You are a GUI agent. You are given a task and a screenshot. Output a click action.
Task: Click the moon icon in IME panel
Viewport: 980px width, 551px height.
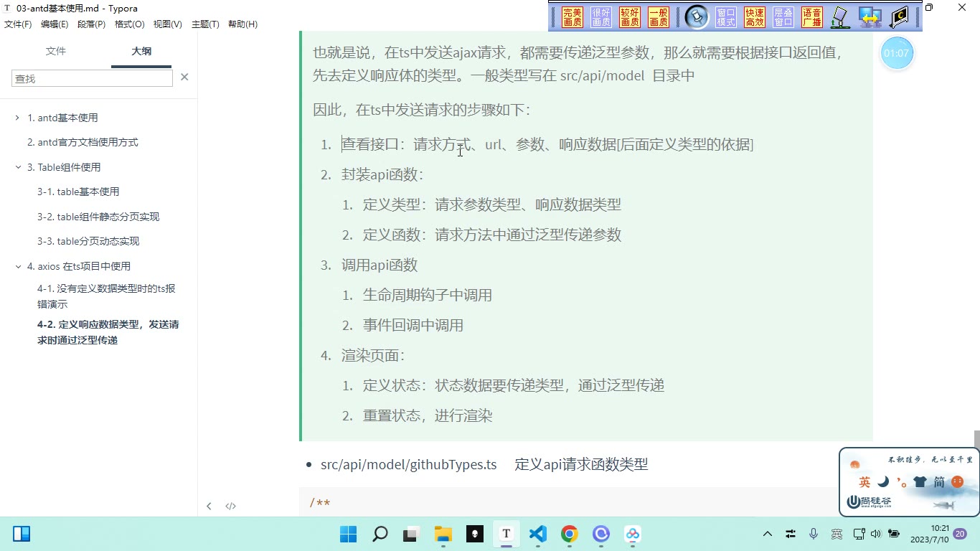pos(883,482)
